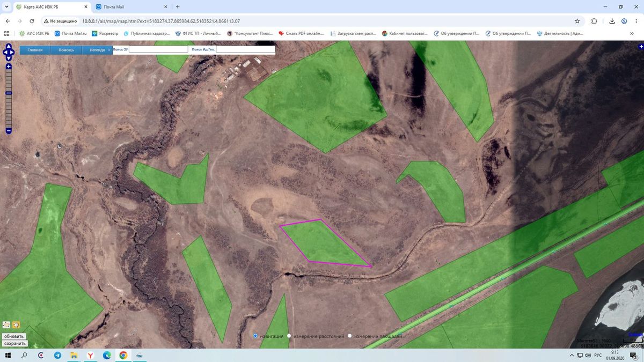644x362 pixels.
Task: Go back in browser history
Action: 8,21
